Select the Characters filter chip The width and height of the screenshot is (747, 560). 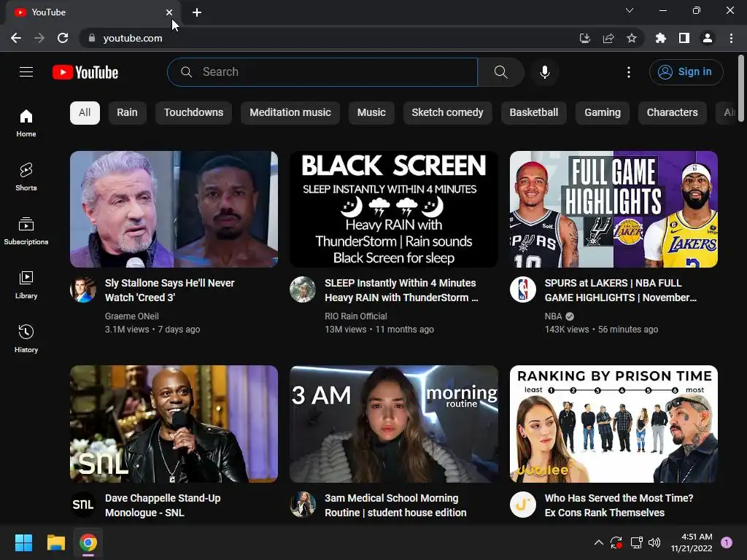click(672, 113)
